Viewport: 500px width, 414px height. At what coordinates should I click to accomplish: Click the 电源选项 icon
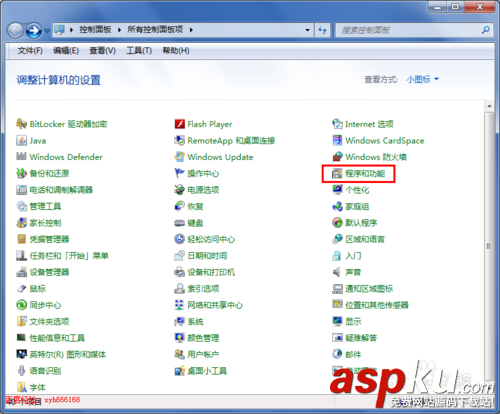pyautogui.click(x=179, y=190)
